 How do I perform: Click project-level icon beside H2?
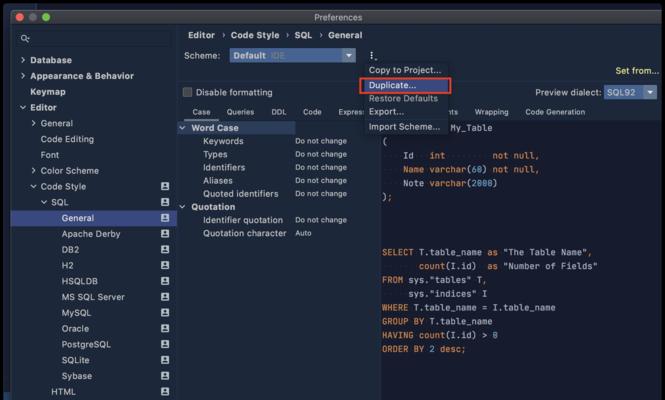click(x=165, y=265)
